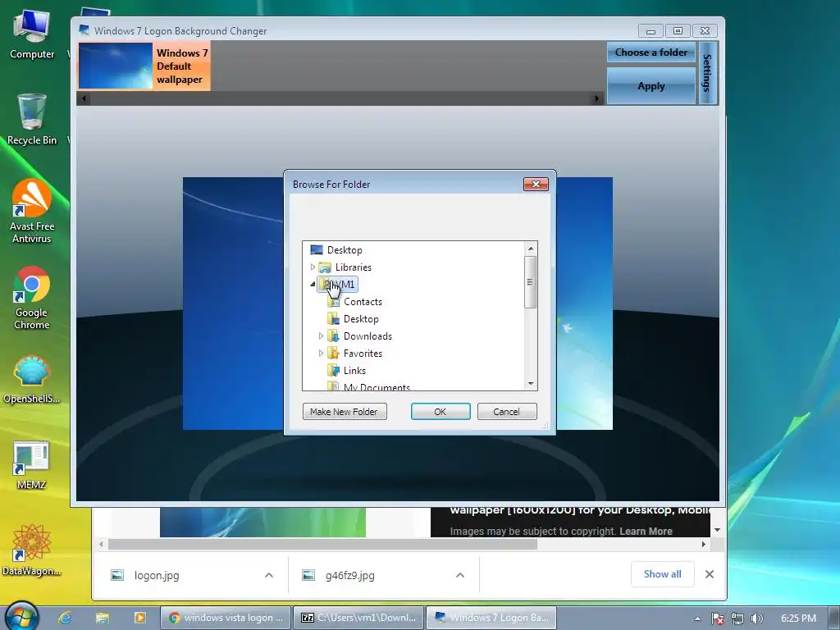Open the MEMZ desktop shortcut

click(x=32, y=466)
